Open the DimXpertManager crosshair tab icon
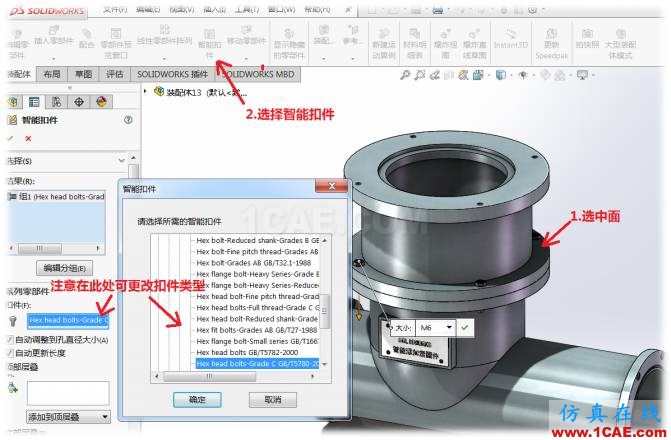This screenshot has height=440, width=671. click(79, 102)
